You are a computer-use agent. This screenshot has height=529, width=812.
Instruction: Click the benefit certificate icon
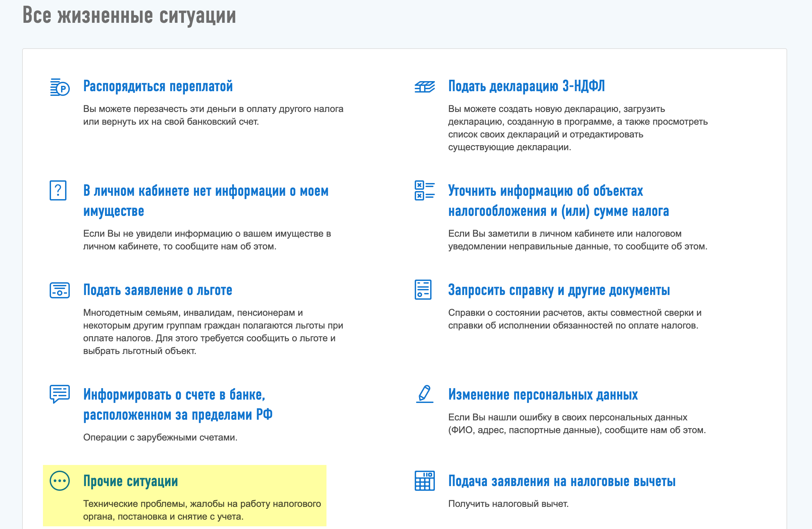(x=60, y=290)
